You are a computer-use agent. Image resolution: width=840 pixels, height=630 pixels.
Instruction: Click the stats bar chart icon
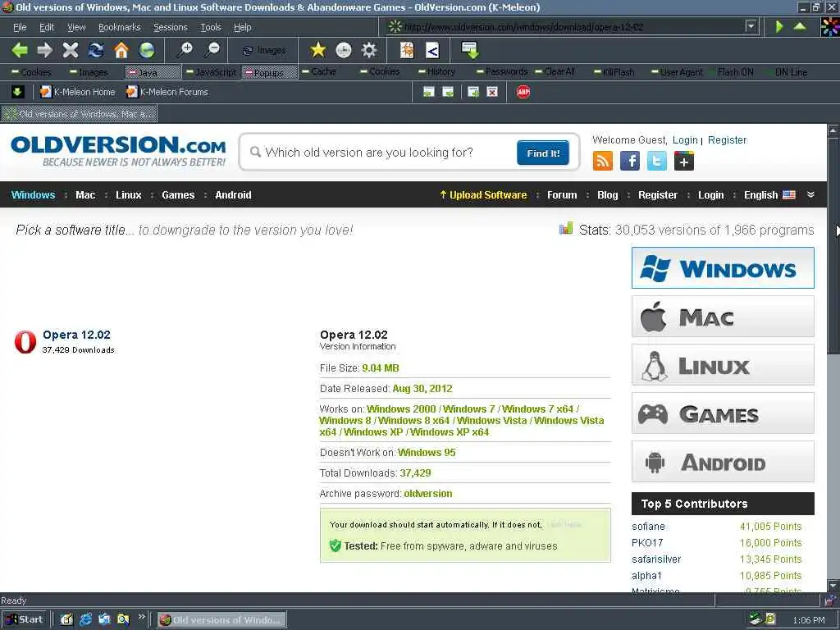click(566, 229)
